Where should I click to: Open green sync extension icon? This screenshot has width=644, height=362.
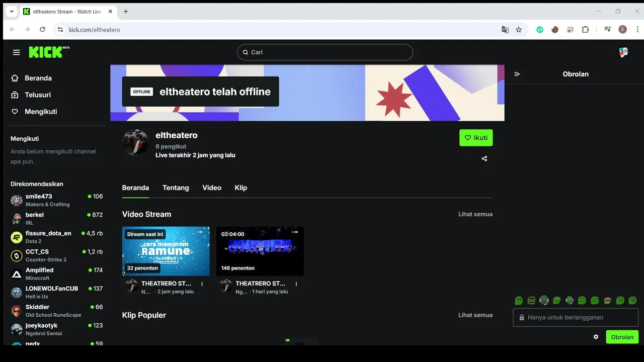pyautogui.click(x=540, y=30)
